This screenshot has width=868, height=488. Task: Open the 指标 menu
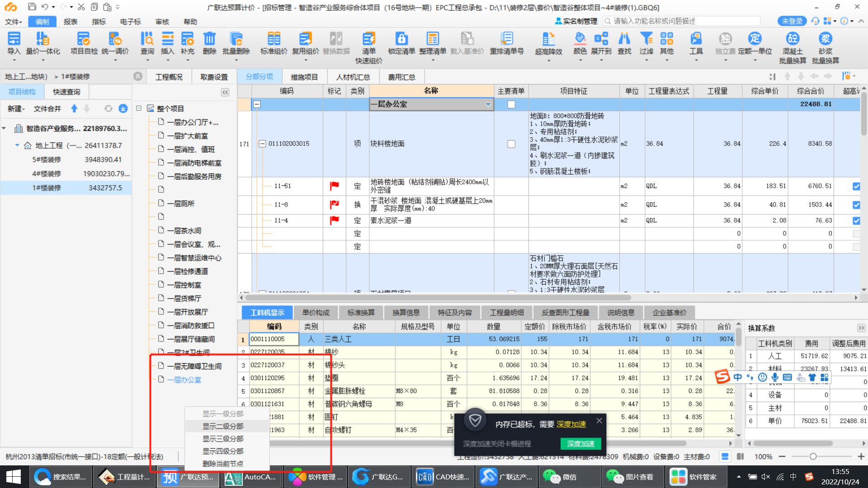tap(99, 21)
